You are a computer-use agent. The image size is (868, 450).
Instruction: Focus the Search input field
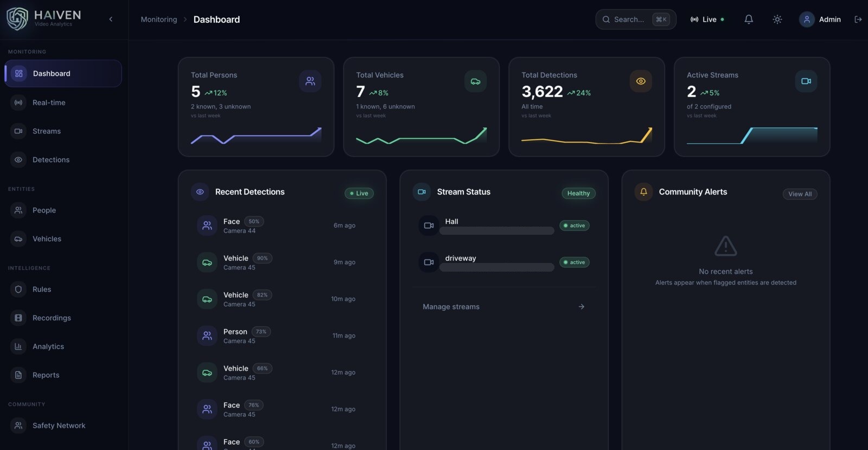pyautogui.click(x=636, y=20)
